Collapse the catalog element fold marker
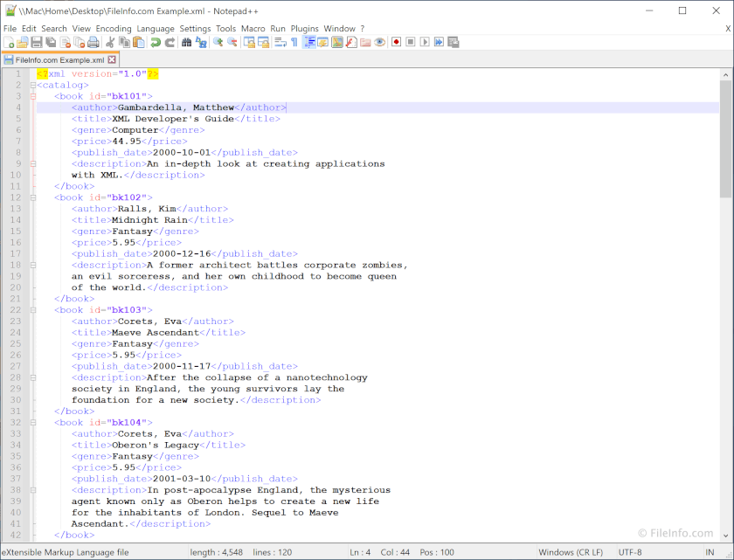Image resolution: width=734 pixels, height=560 pixels. (x=31, y=85)
